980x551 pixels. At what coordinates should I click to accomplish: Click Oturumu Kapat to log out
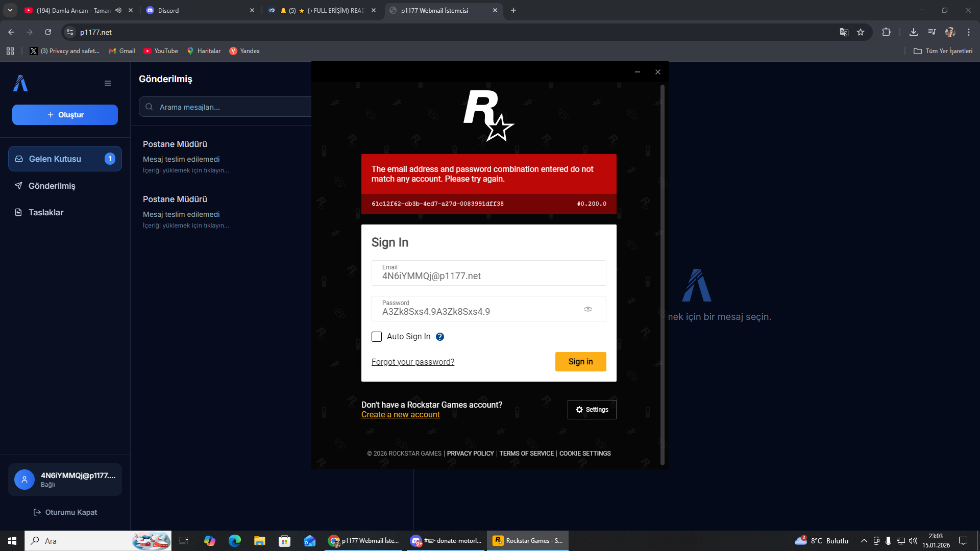[x=65, y=512]
